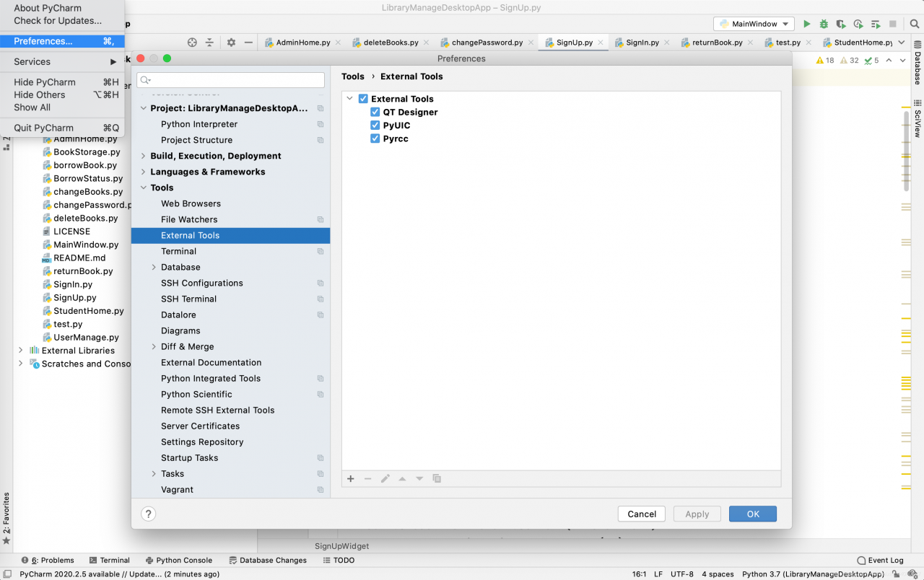Click the Preferences search input field
This screenshot has height=580, width=924.
coord(231,79)
